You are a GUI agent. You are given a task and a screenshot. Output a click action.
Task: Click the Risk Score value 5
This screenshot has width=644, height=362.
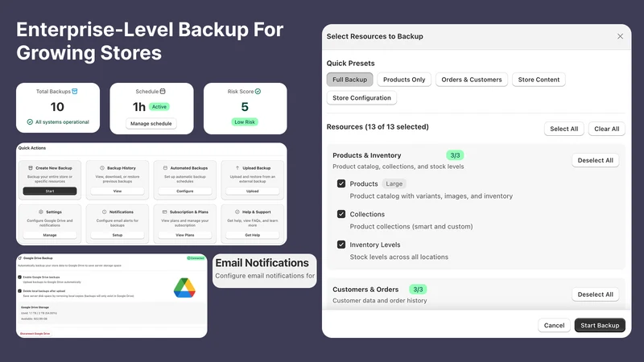[245, 107]
